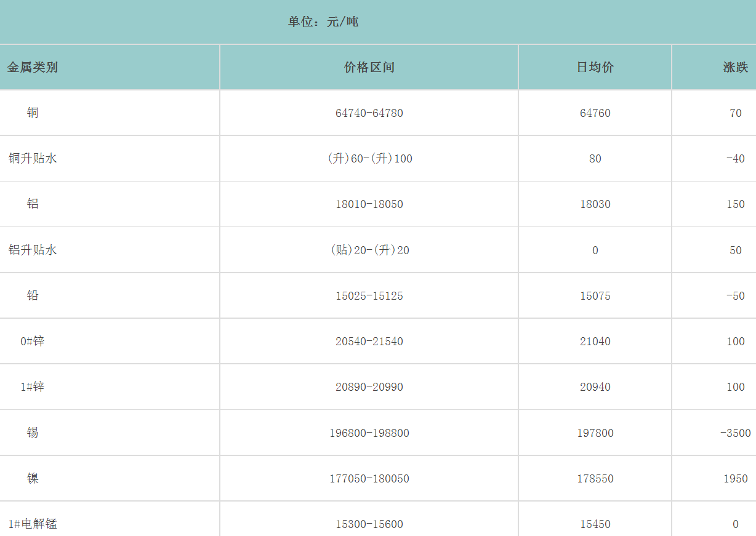Click the 涨跌 column header
Viewport: 756px width, 536px height.
[x=735, y=67]
